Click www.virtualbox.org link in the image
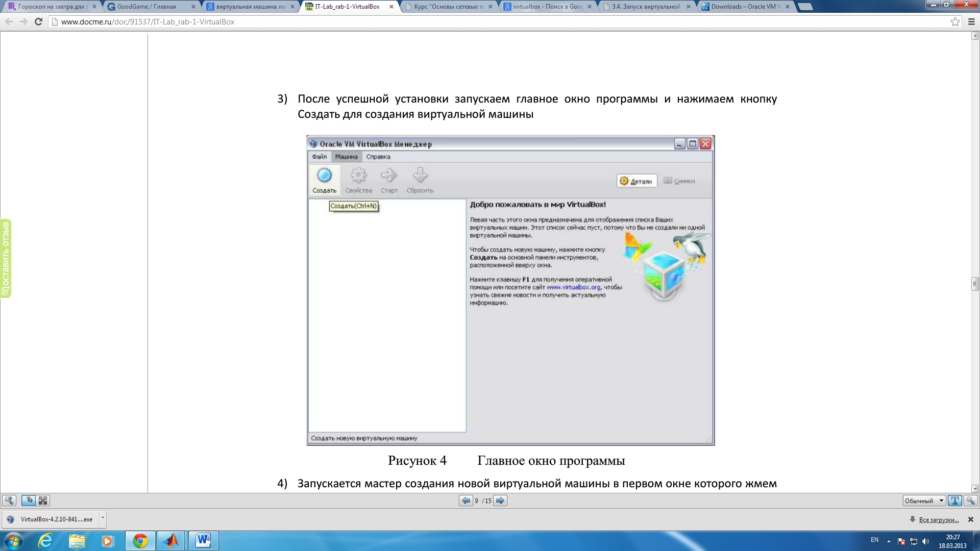The image size is (980, 551). point(574,287)
